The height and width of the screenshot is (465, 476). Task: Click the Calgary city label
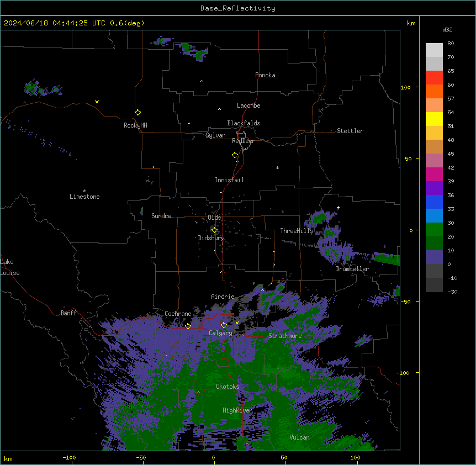click(220, 333)
